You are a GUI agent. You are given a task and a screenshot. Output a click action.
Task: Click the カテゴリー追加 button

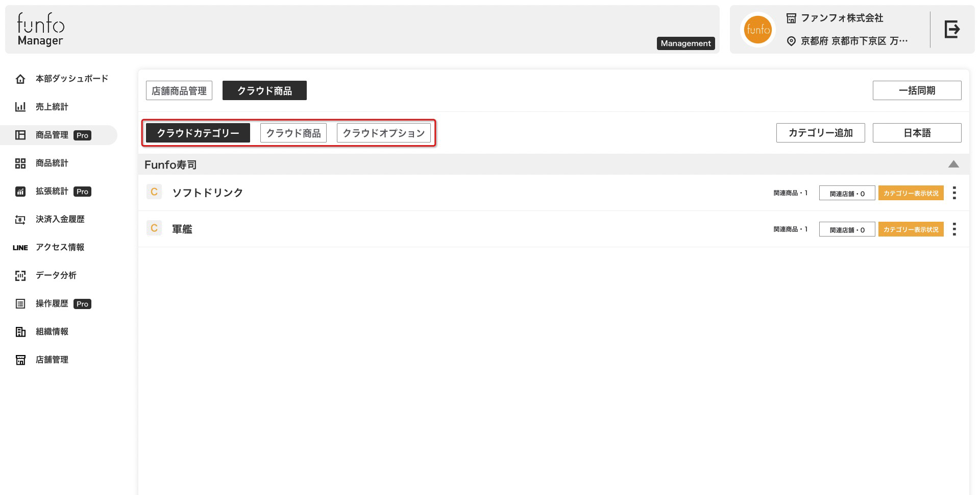click(820, 133)
